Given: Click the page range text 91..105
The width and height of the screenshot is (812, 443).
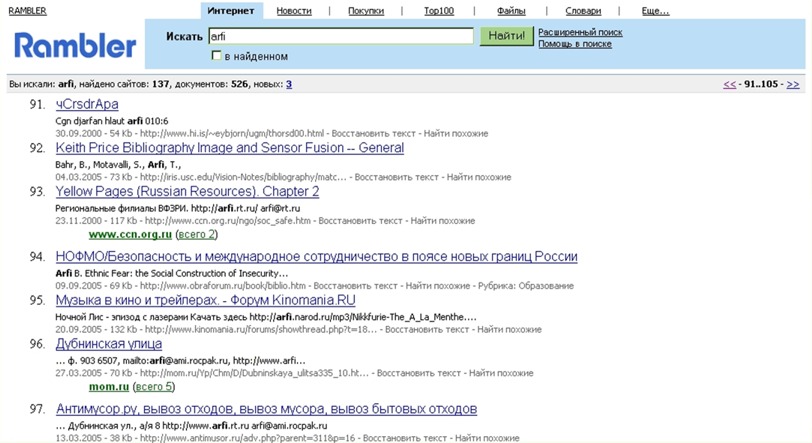Looking at the screenshot, I should click(761, 84).
